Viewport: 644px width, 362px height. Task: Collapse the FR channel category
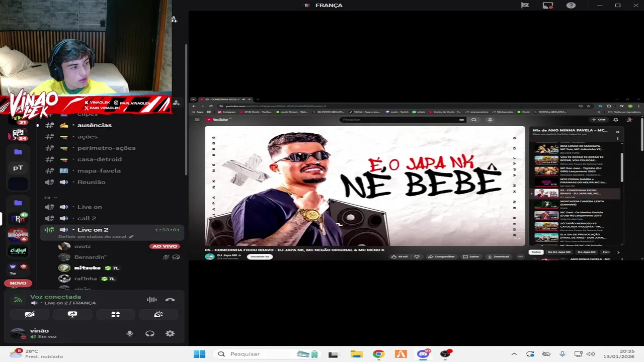[50, 198]
